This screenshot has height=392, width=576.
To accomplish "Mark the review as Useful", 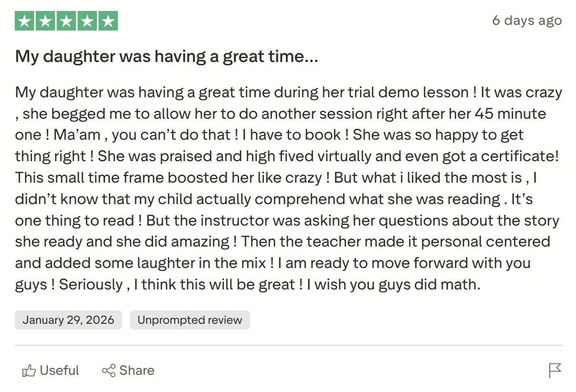I will click(50, 371).
